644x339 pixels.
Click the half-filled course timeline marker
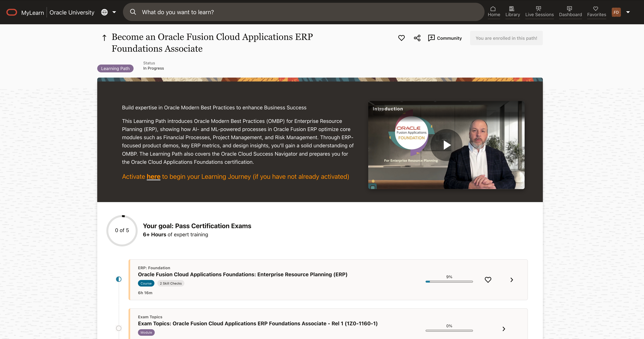click(119, 279)
